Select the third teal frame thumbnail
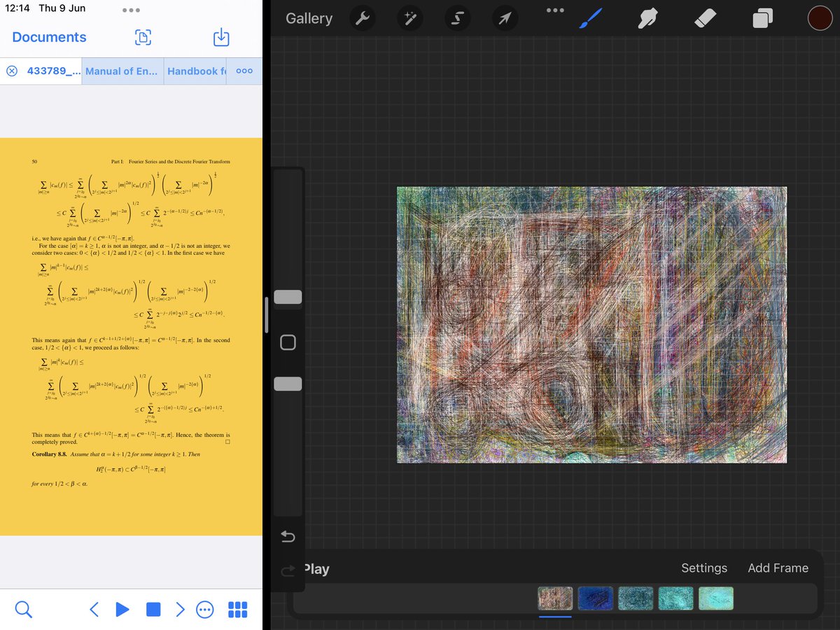 [x=636, y=598]
